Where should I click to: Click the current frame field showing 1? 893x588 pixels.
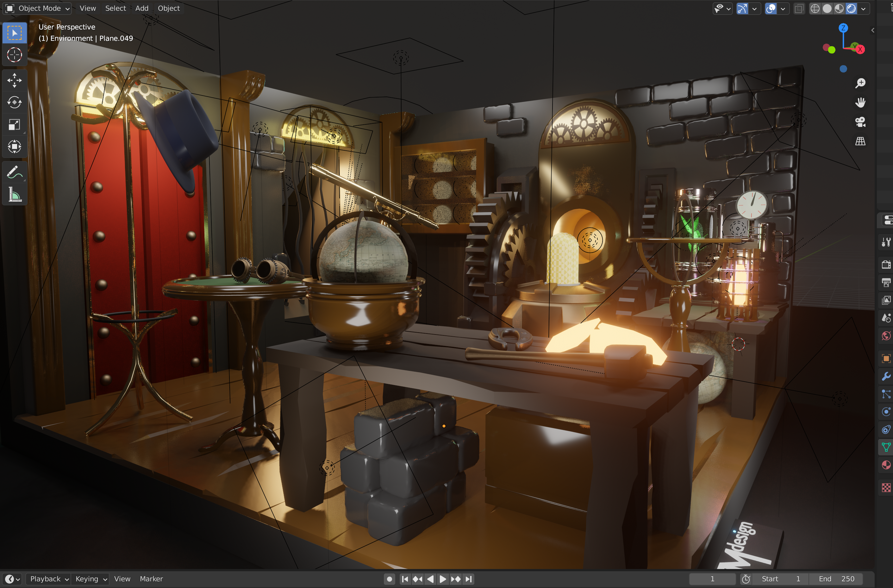(712, 579)
